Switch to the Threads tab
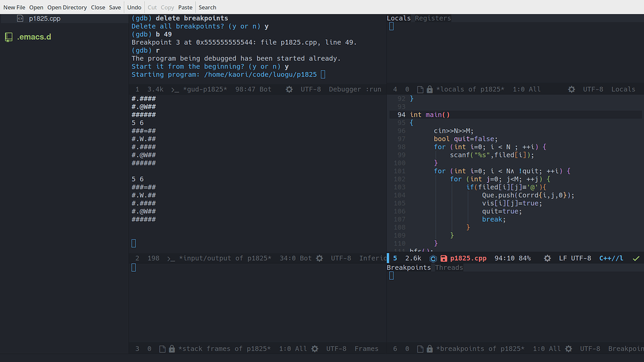The image size is (644, 362). pos(448,267)
